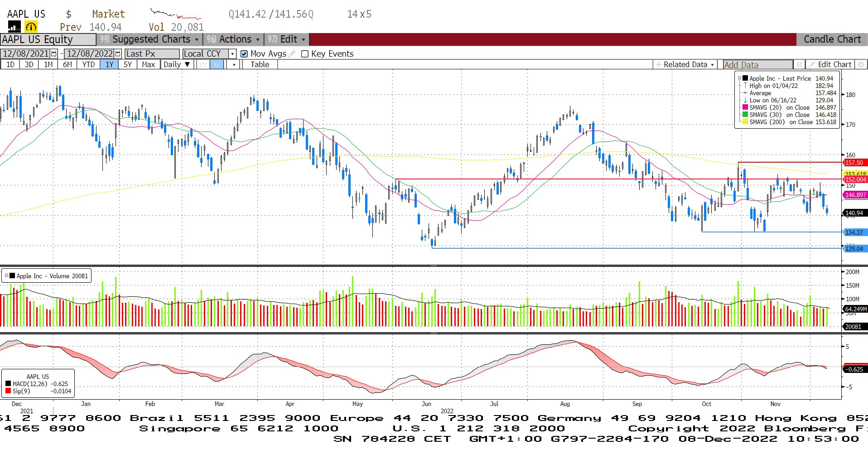Open the end date calendar picker
This screenshot has width=868, height=464.
click(x=117, y=54)
